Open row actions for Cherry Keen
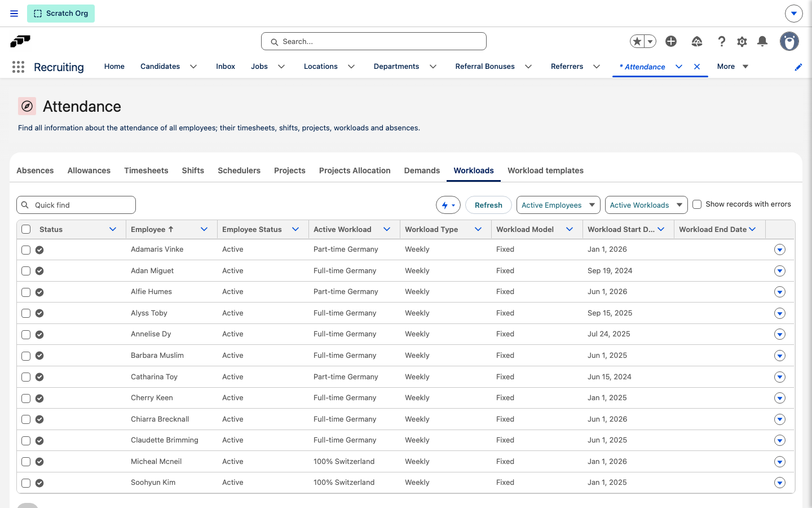This screenshot has width=812, height=508. pos(780,398)
